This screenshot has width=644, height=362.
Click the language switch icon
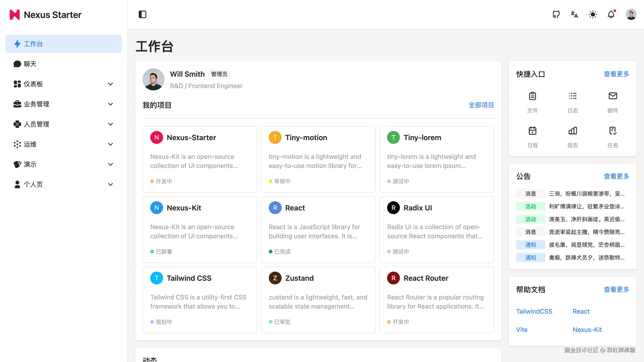click(x=574, y=14)
